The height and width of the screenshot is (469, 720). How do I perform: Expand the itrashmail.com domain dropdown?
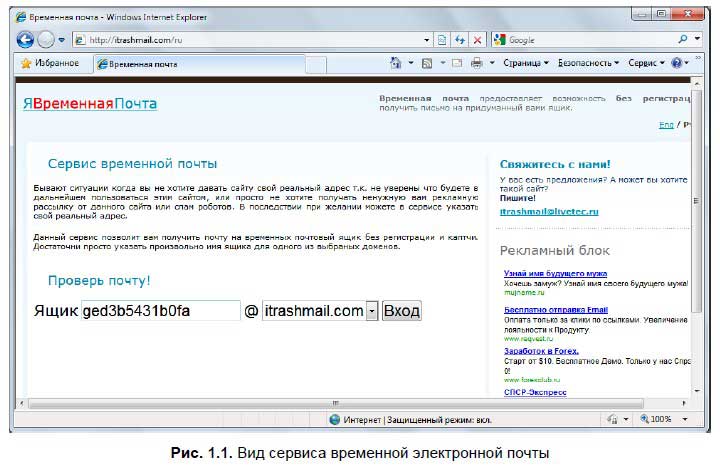pos(372,311)
